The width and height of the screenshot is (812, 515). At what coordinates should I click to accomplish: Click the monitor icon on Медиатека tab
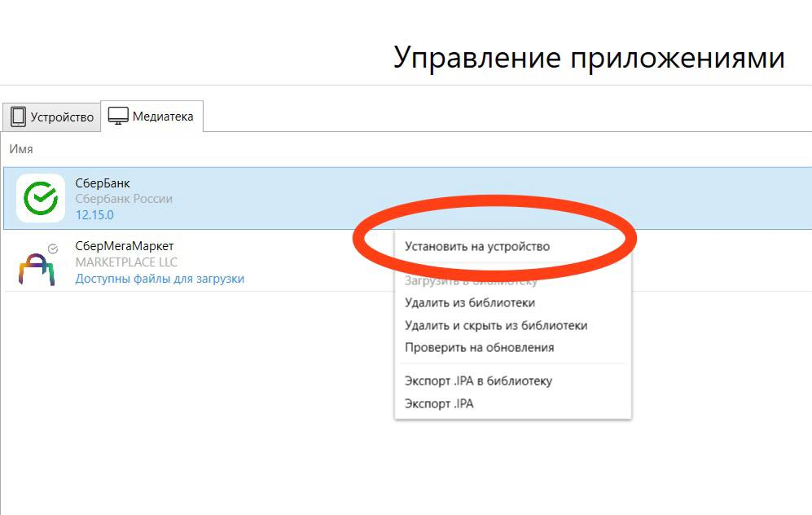click(118, 116)
